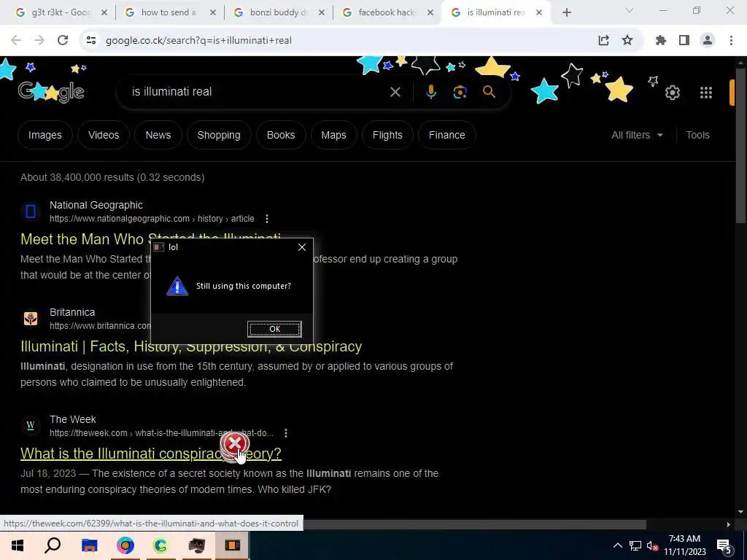The height and width of the screenshot is (560, 747).
Task: Open the Chrome profile avatar
Action: [x=708, y=41]
